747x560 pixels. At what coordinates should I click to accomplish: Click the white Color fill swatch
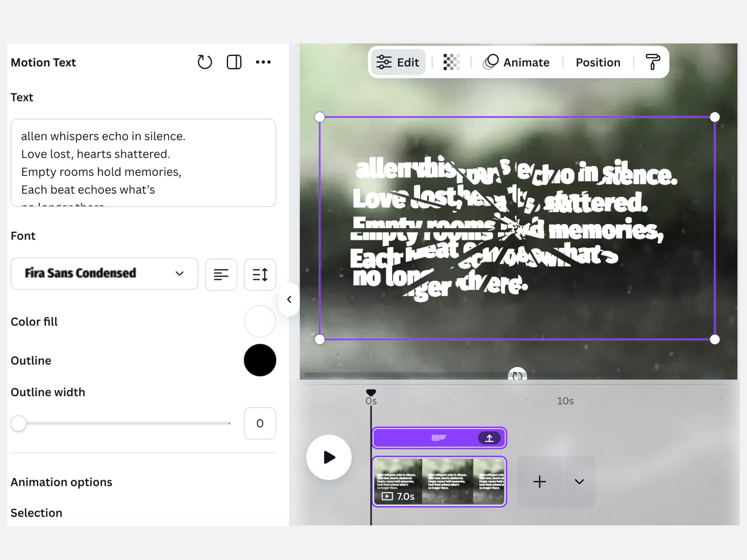tap(260, 321)
